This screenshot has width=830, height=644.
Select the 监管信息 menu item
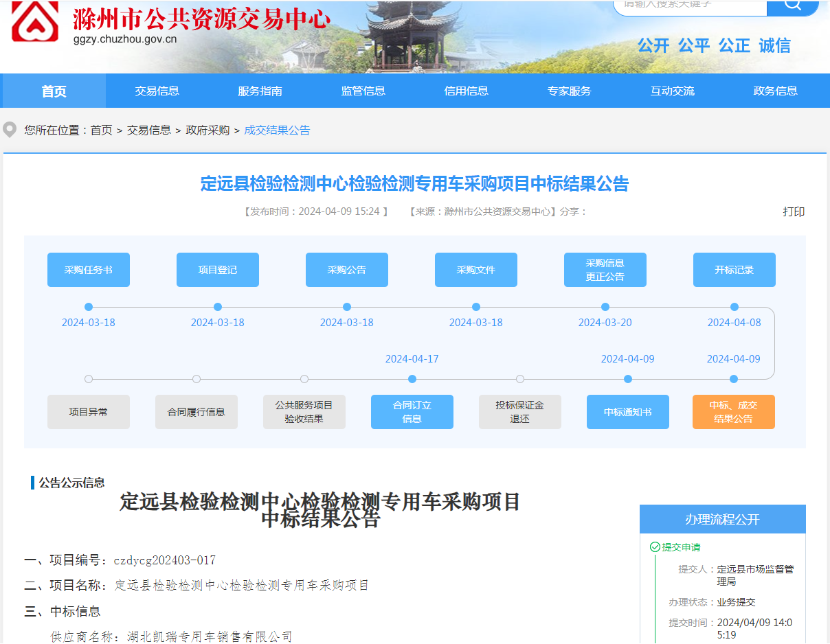(x=363, y=91)
